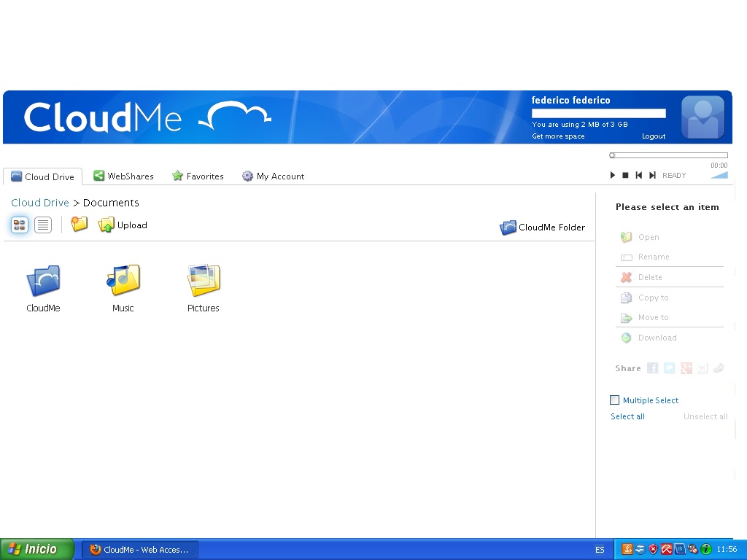Viewport: 747px width, 560px height.
Task: Share via Facebook icon
Action: [653, 368]
